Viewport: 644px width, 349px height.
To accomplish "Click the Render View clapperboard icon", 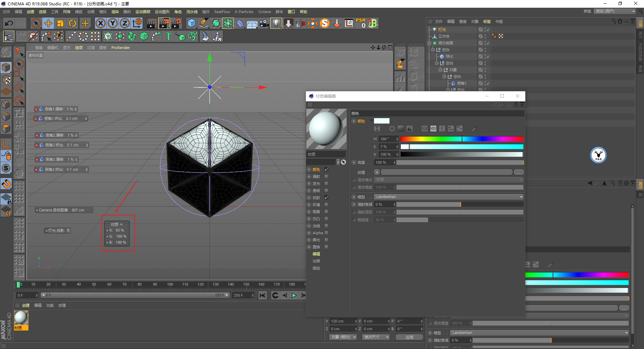I will [152, 23].
